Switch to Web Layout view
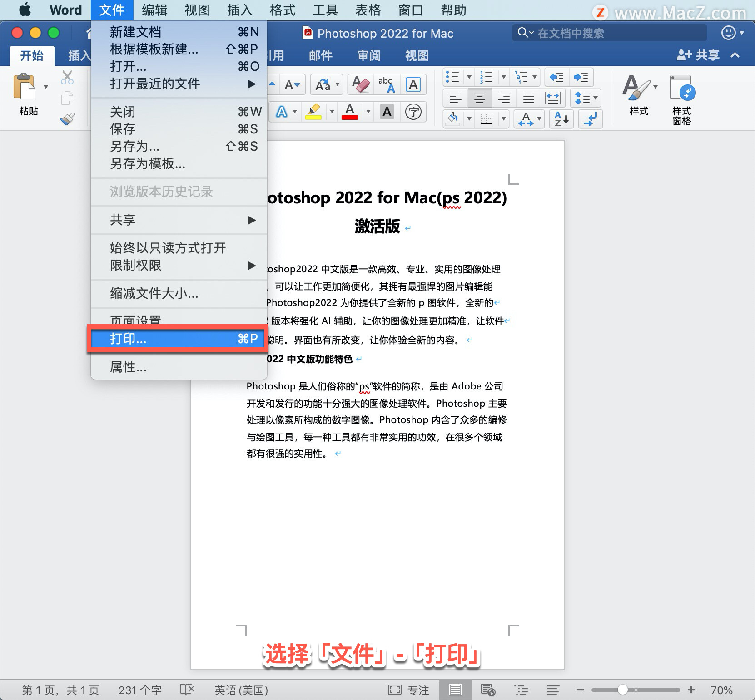 click(x=488, y=690)
